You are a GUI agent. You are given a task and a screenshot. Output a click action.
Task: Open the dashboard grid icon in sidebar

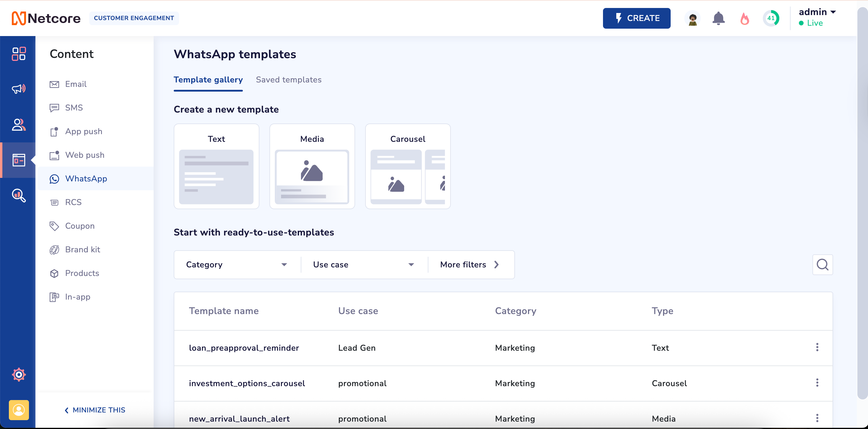point(19,53)
